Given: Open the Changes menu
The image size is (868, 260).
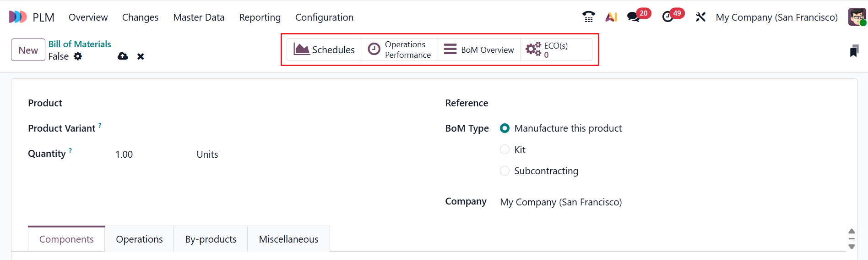Looking at the screenshot, I should [140, 17].
